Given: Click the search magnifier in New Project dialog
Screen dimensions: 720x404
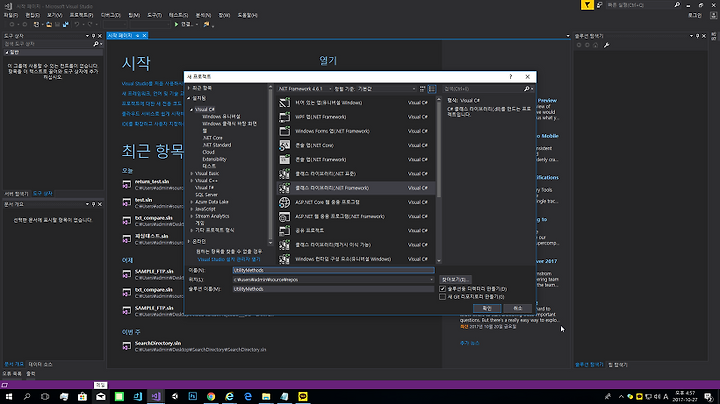Looking at the screenshot, I should pos(527,89).
